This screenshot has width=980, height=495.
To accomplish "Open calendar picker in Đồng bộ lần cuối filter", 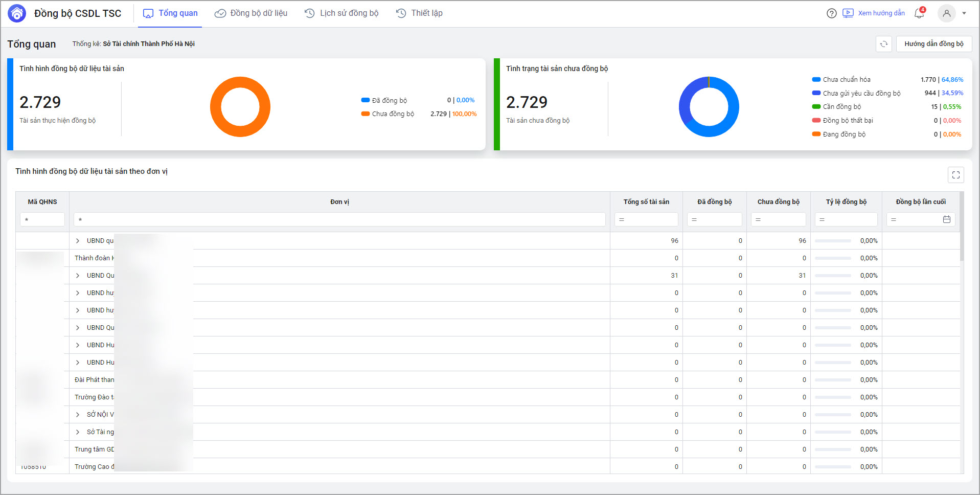I will point(946,219).
